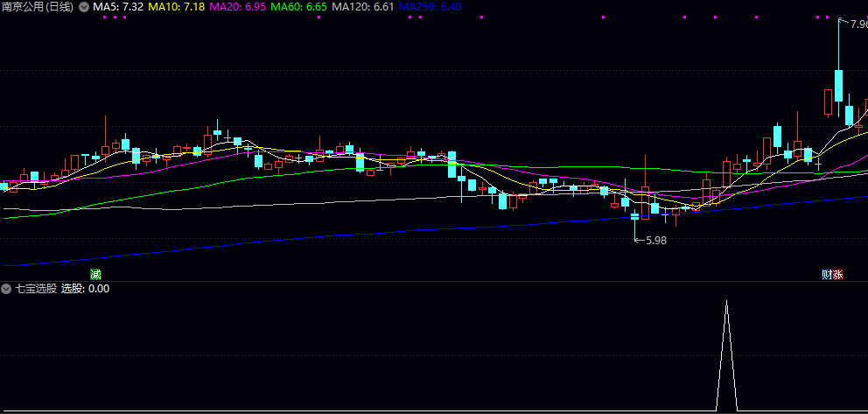Click the green MA60: 6.65 label

pos(298,7)
